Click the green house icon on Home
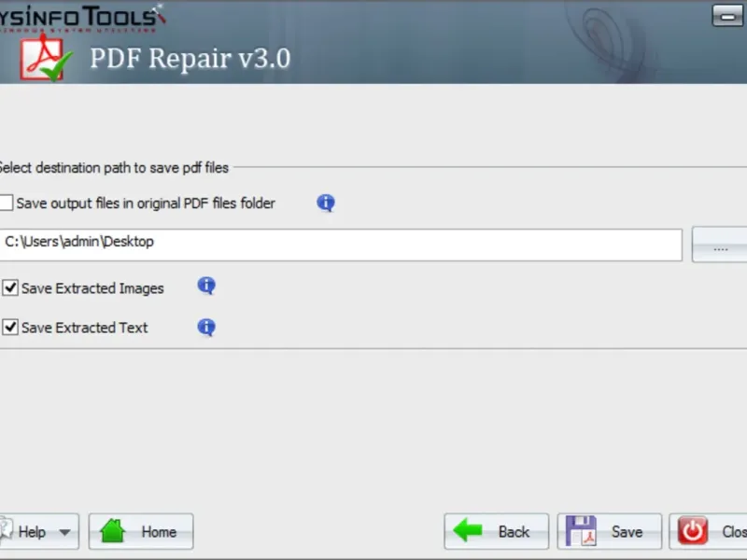Screen dimensions: 747x560 point(113,530)
